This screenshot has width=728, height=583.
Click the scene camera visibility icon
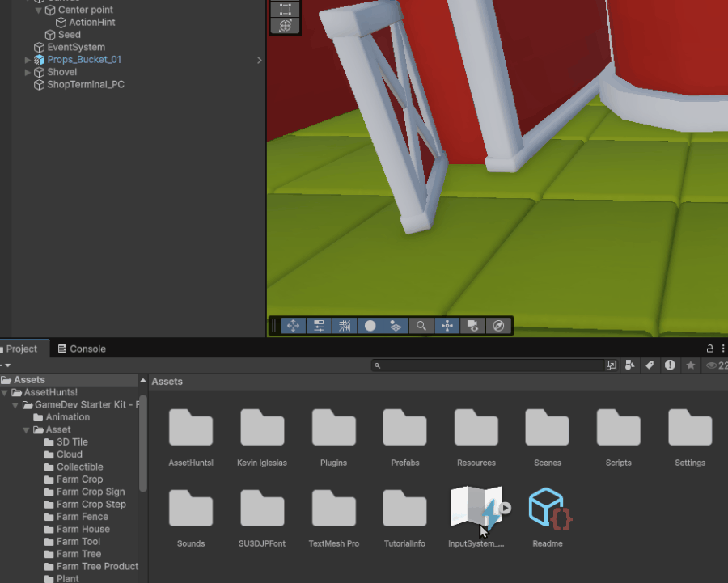[472, 326]
